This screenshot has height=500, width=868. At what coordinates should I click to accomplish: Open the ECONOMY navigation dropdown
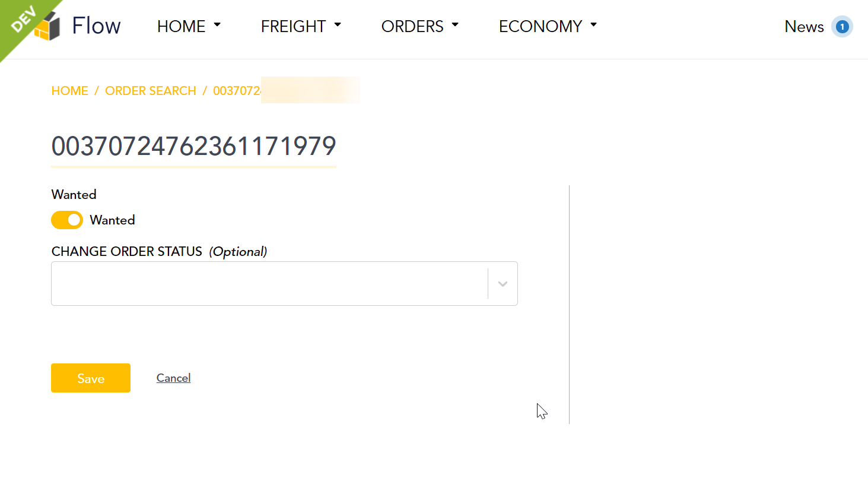pos(548,26)
